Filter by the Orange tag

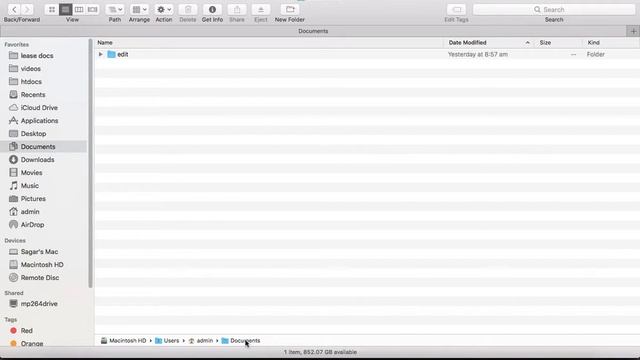tap(31, 343)
